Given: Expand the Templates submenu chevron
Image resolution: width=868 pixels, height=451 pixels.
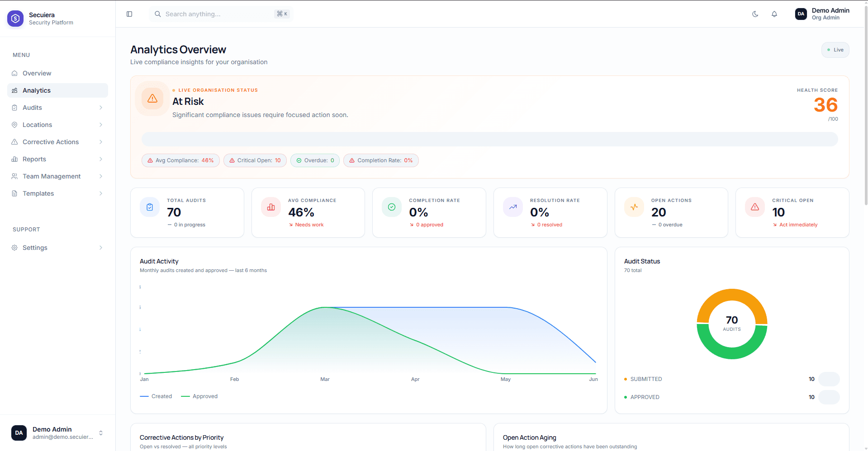Looking at the screenshot, I should click(x=101, y=193).
